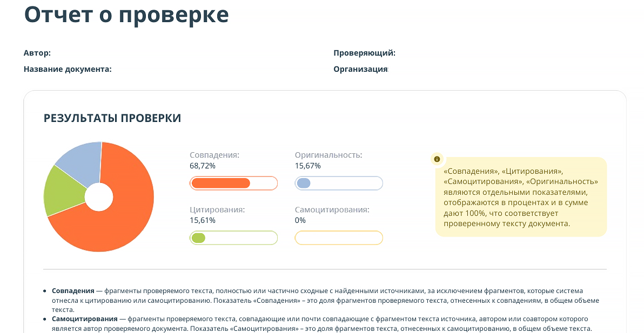
Task: Open the Отчет о проверке heading
Action: [x=126, y=15]
